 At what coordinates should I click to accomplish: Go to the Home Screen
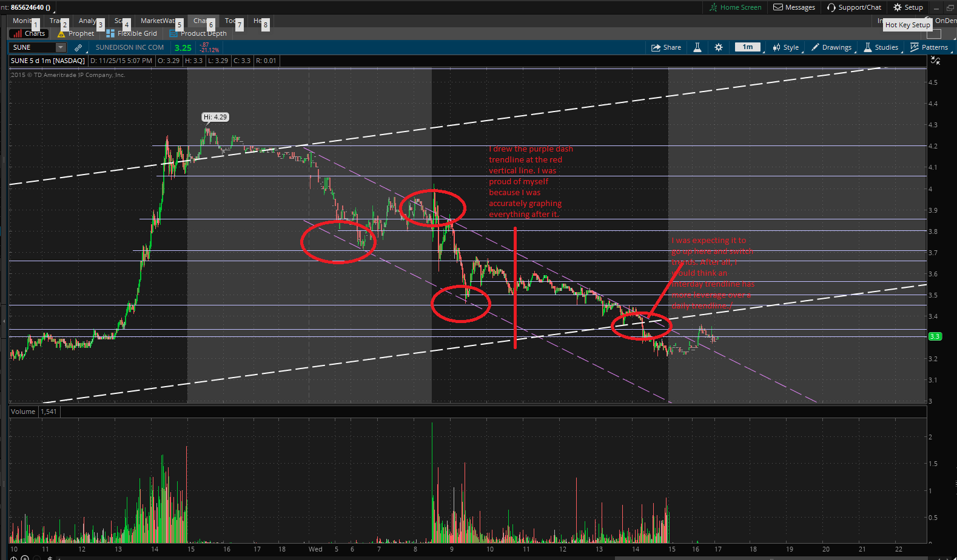[735, 7]
